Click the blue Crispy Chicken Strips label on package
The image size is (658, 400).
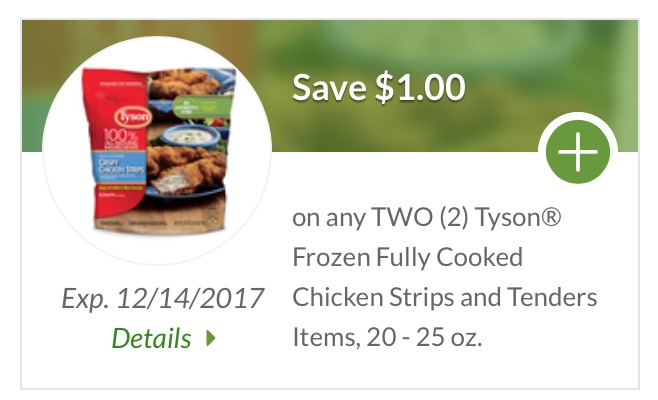[119, 167]
